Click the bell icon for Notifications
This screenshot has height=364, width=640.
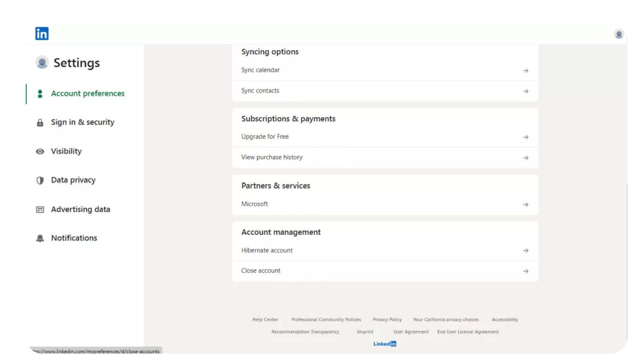tap(40, 238)
